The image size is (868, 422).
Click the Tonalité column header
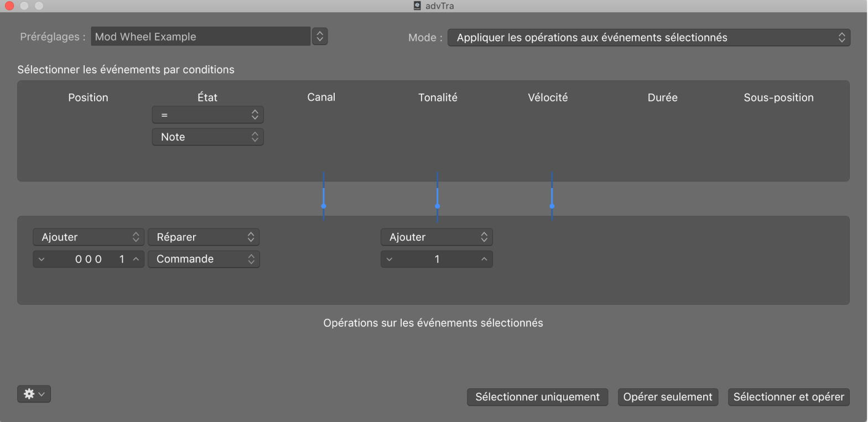point(438,98)
